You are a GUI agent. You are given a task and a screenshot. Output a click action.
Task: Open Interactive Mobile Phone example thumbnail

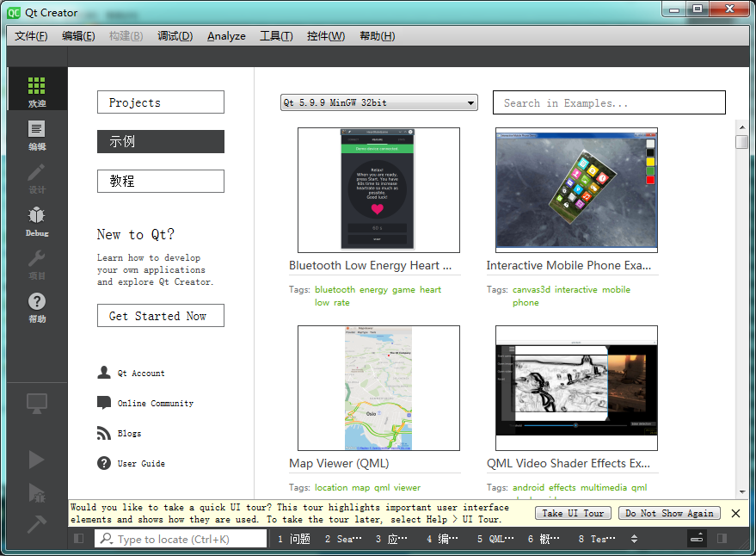(576, 190)
